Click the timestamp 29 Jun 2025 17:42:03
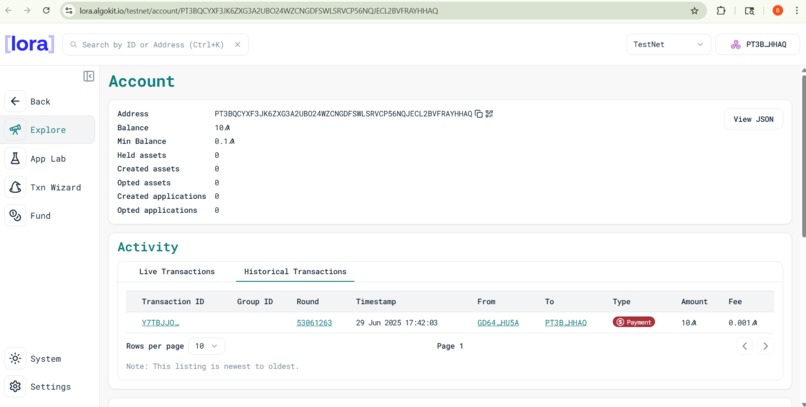This screenshot has height=407, width=806. (x=396, y=323)
